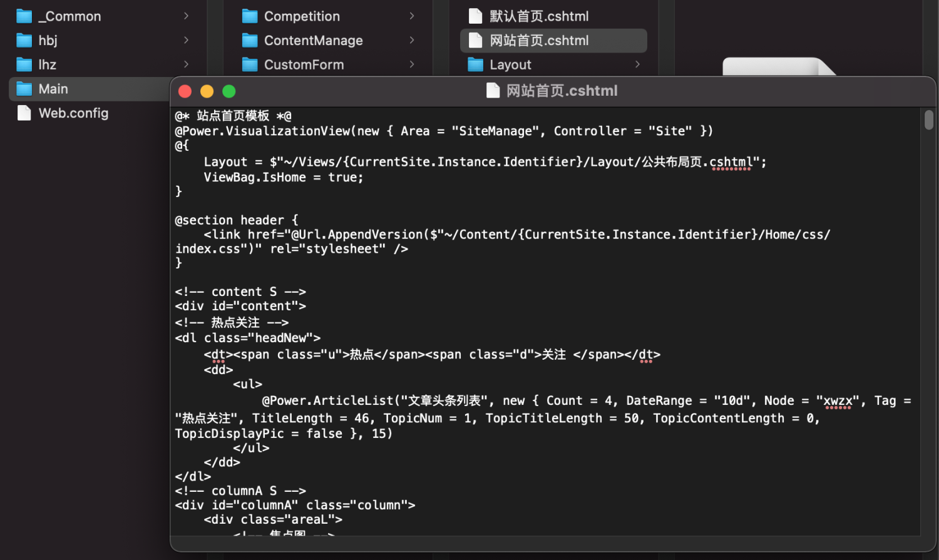Click inside code at ViewBag.IsHome line
The image size is (939, 560).
pos(283,178)
